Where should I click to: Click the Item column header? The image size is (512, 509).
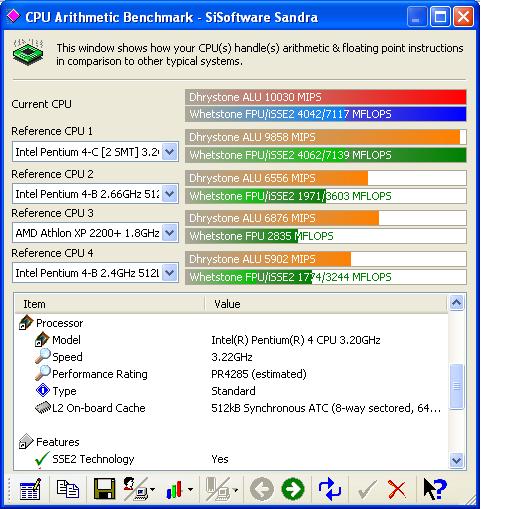(109, 304)
